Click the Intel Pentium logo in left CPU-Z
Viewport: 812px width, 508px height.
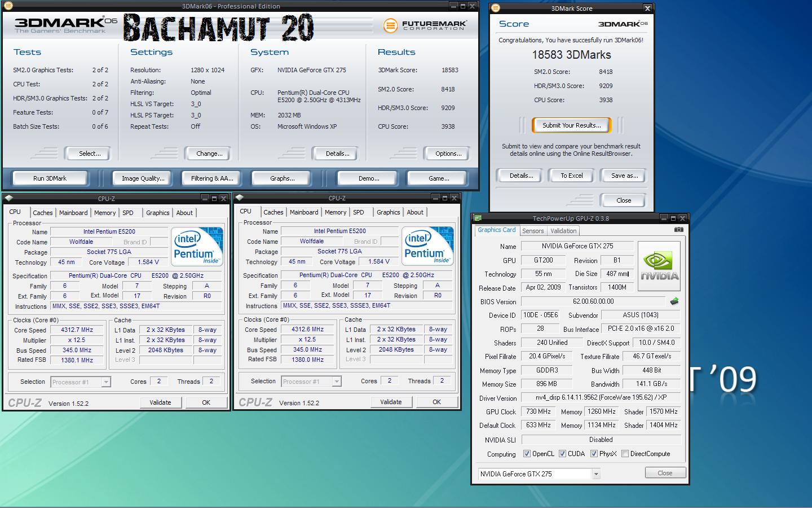click(197, 247)
